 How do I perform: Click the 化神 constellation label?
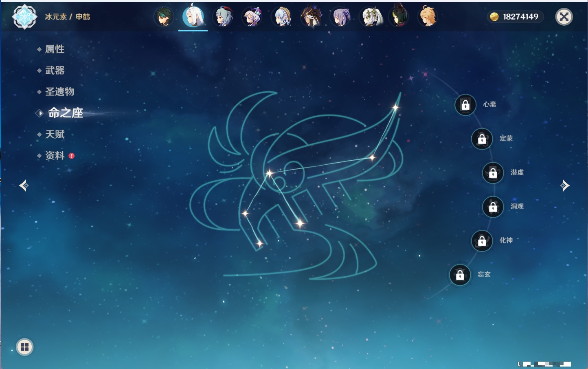point(506,240)
